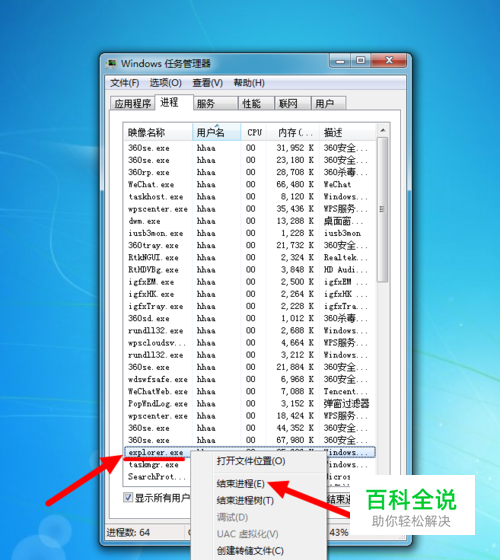Select the dwm.exe process row
Screen dimensions: 500x560
[x=249, y=221]
